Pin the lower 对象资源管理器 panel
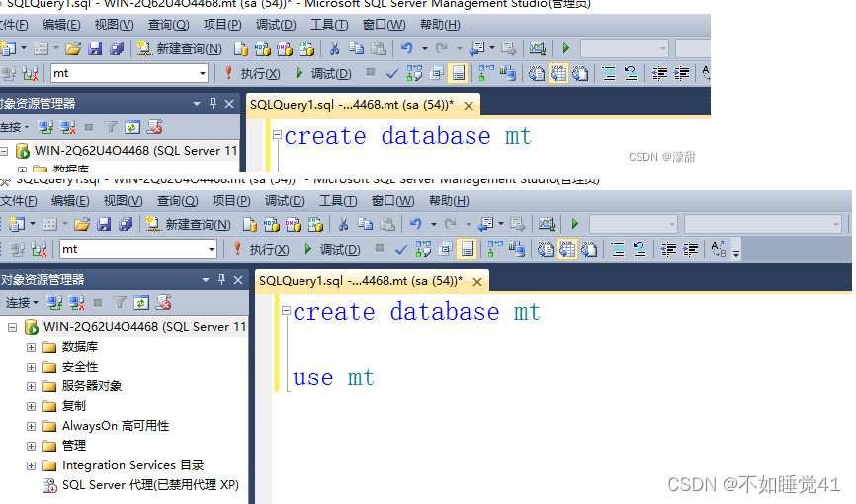 pos(221,279)
